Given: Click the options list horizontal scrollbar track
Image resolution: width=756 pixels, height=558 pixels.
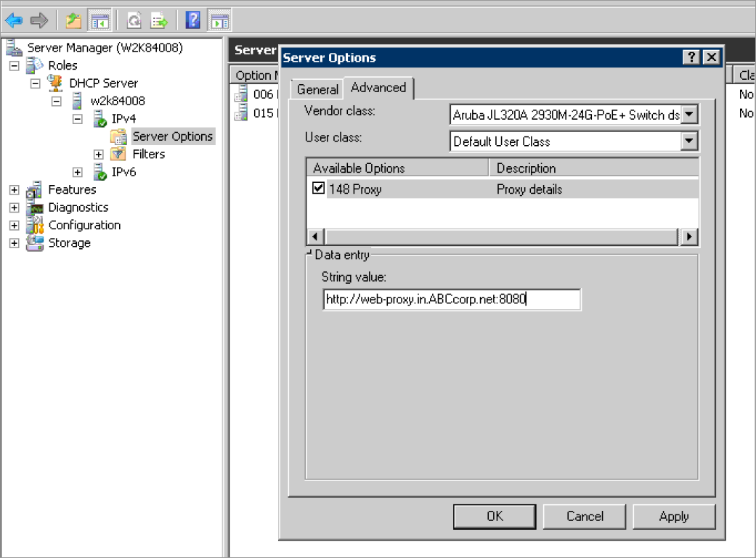Looking at the screenshot, I should (x=501, y=237).
